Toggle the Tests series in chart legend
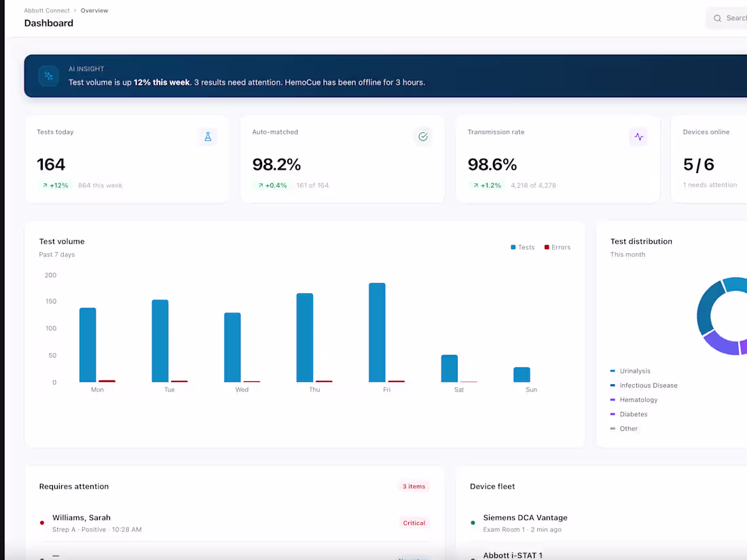 click(x=522, y=248)
